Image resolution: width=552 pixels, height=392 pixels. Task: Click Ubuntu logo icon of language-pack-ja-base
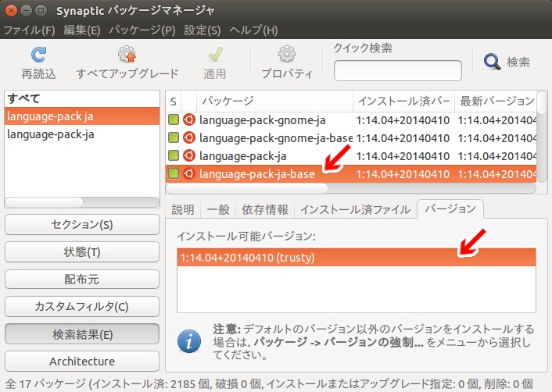click(x=189, y=173)
